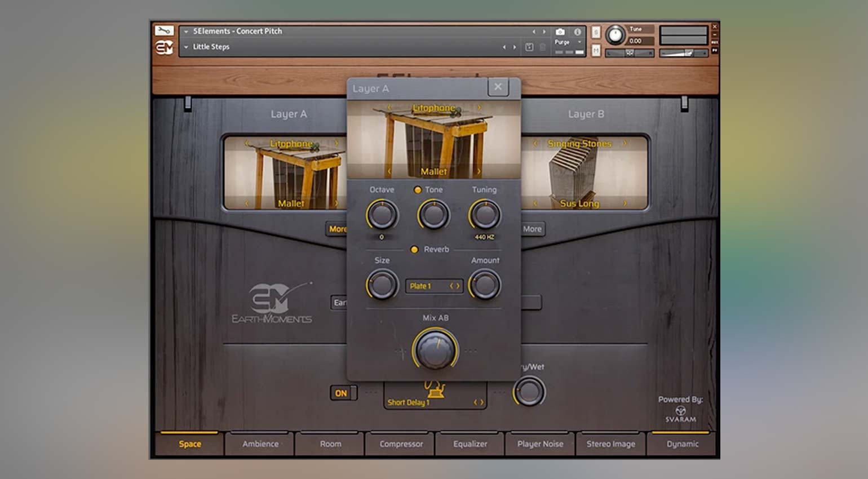Click the Tune value field 0.00
The image size is (868, 479).
pyautogui.click(x=640, y=41)
